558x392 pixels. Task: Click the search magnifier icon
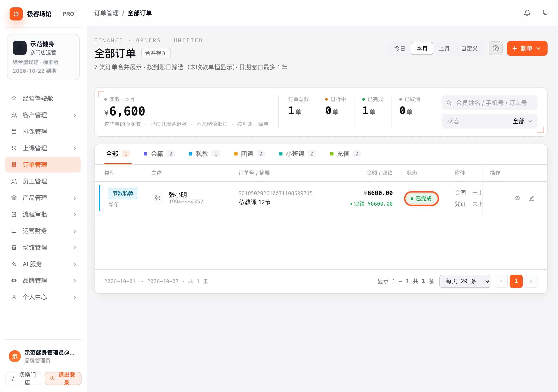(x=449, y=103)
